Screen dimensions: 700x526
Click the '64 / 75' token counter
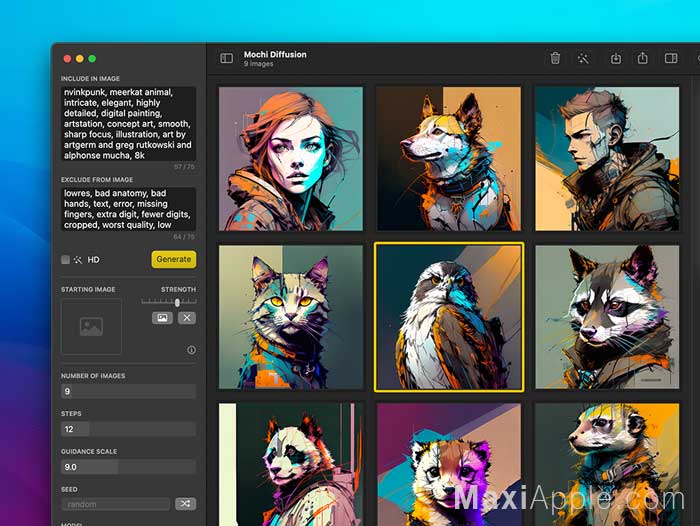click(184, 237)
